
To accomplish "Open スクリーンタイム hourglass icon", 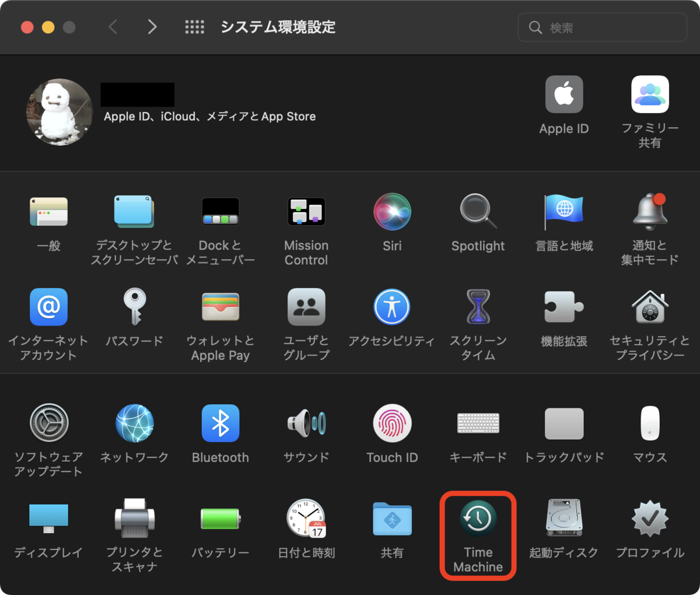I will (x=478, y=307).
